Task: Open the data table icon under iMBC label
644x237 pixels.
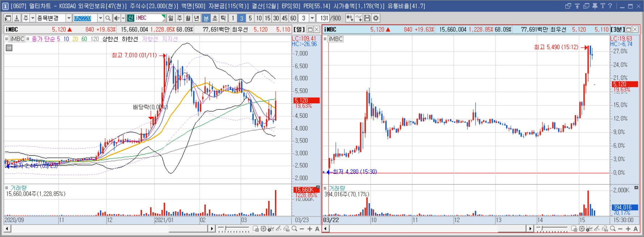Action: (9, 48)
